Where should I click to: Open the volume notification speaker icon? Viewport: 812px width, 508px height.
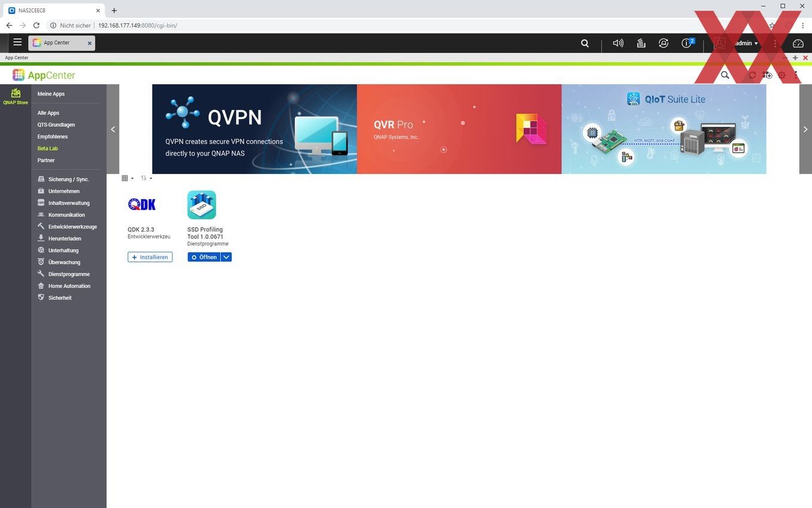click(618, 43)
